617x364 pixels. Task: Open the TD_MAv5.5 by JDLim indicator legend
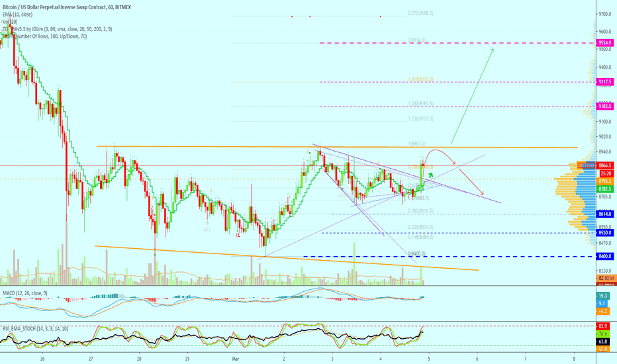(58, 29)
